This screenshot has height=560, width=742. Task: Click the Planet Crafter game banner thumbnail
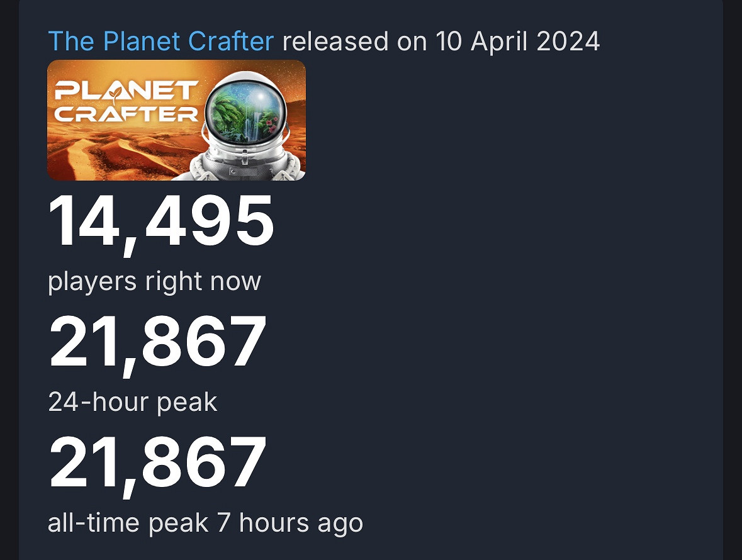coord(176,120)
